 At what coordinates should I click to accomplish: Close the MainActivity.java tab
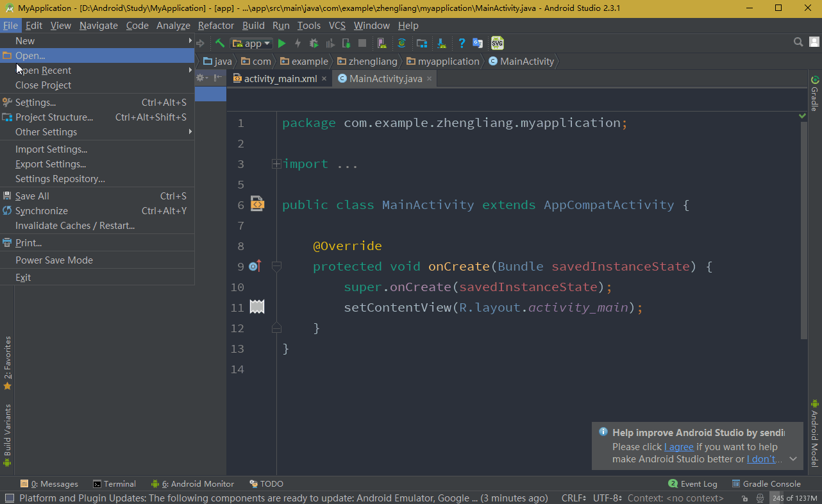[430, 78]
